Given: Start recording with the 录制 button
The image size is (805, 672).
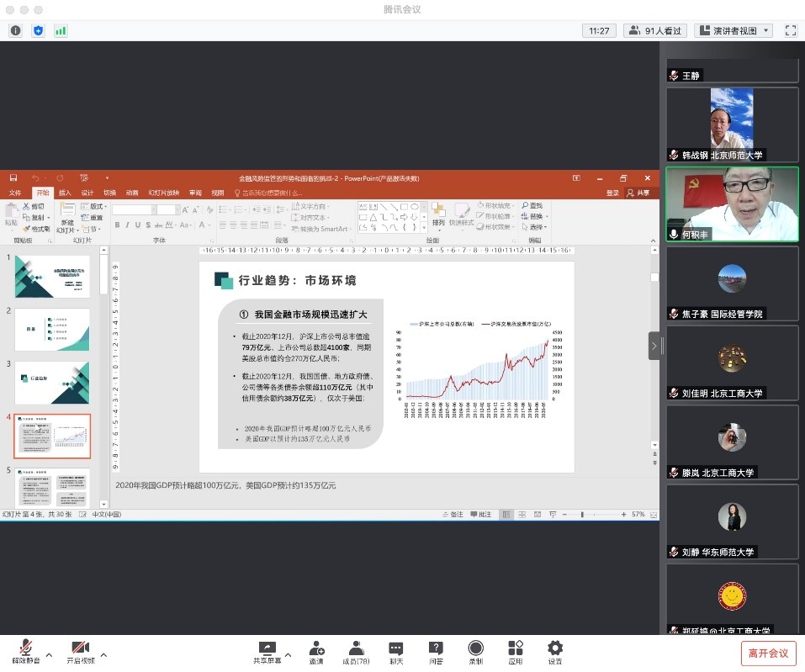Looking at the screenshot, I should click(x=476, y=651).
